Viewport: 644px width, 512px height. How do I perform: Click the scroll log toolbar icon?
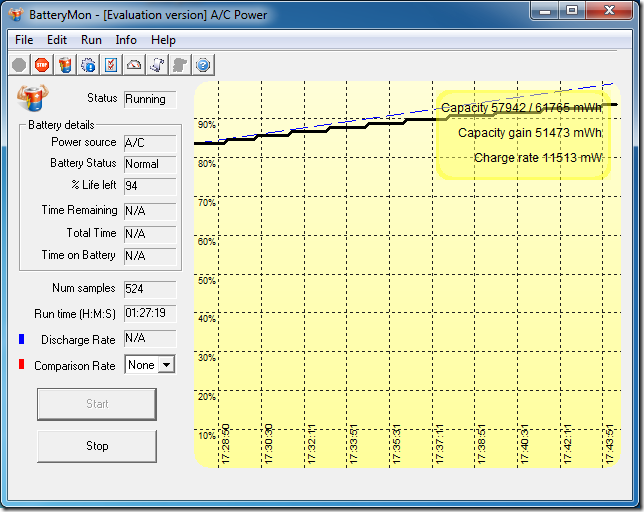click(x=157, y=65)
